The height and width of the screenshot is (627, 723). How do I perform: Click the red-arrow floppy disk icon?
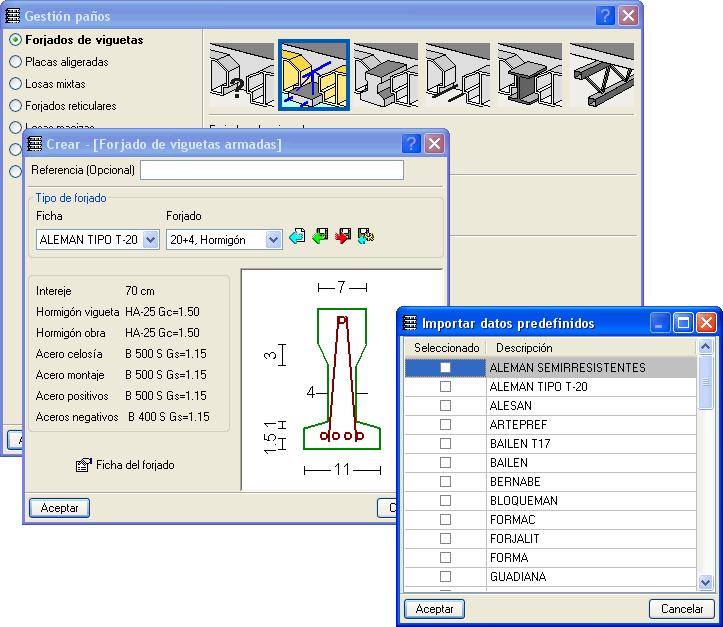[343, 238]
